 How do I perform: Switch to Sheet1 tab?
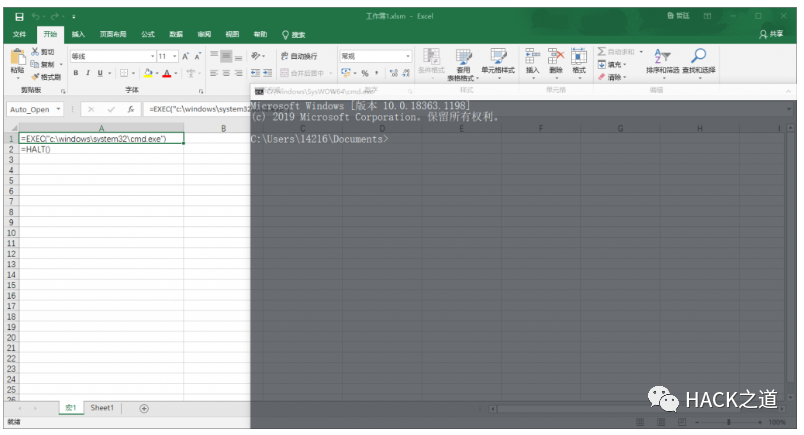102,408
